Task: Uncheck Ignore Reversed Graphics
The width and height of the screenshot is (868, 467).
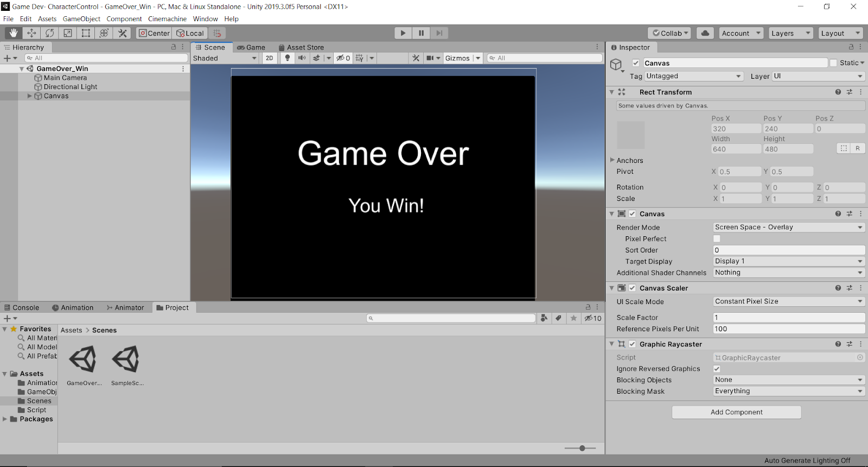Action: pyautogui.click(x=717, y=369)
